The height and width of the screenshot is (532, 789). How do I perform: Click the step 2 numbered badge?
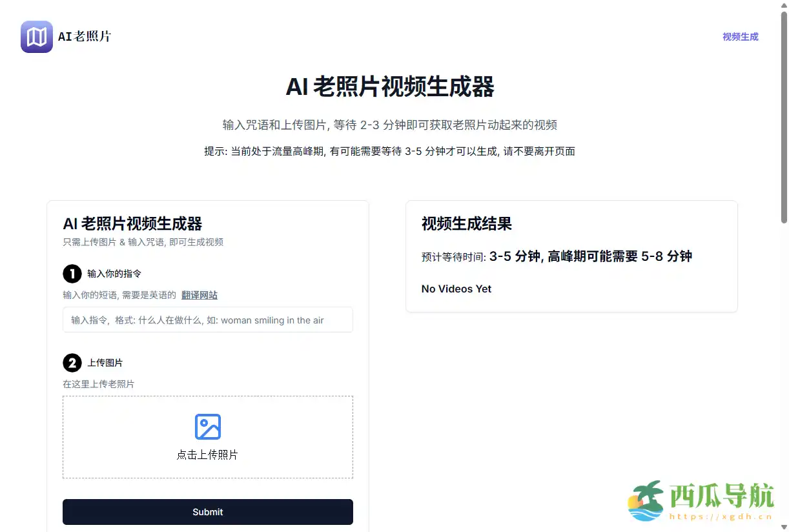click(72, 363)
